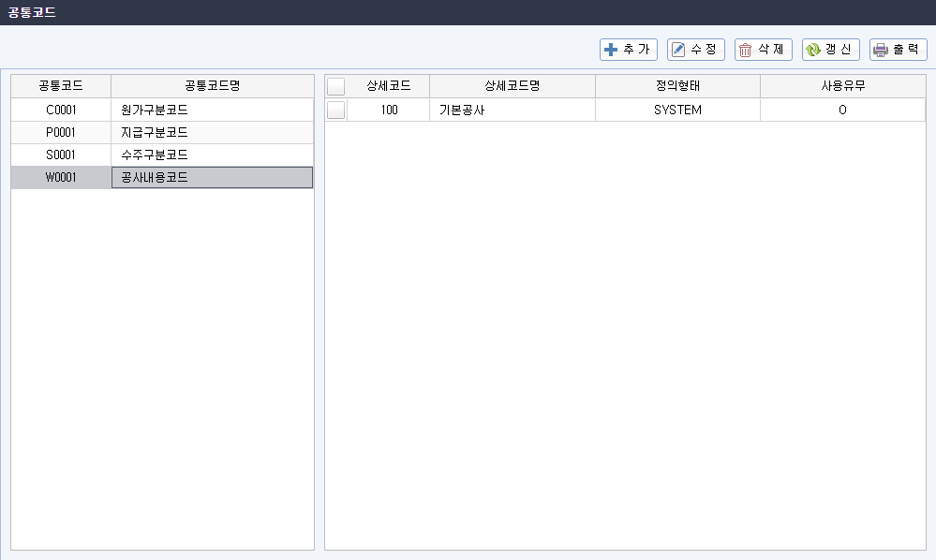This screenshot has height=560, width=936.
Task: Click the trash can icon for 삭제
Action: [745, 50]
